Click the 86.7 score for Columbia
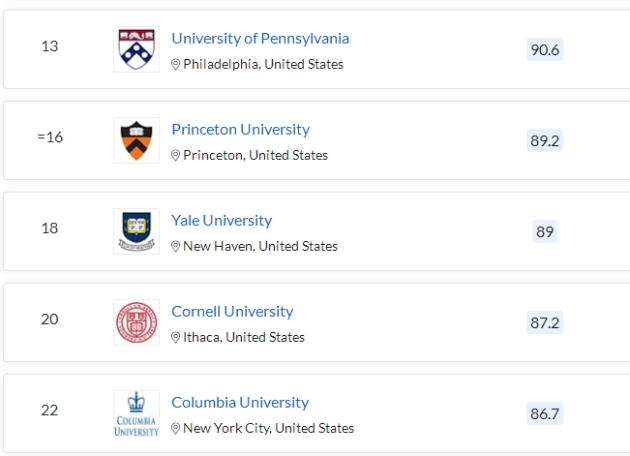The height and width of the screenshot is (456, 630). pyautogui.click(x=545, y=413)
